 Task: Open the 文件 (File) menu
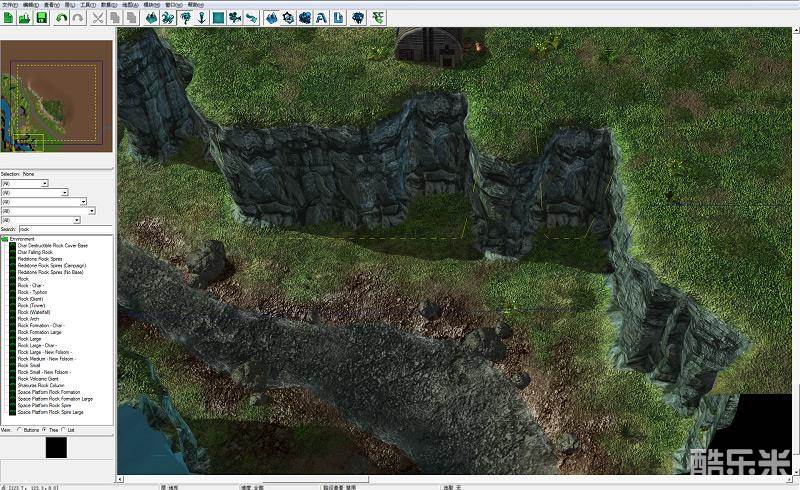point(7,4)
